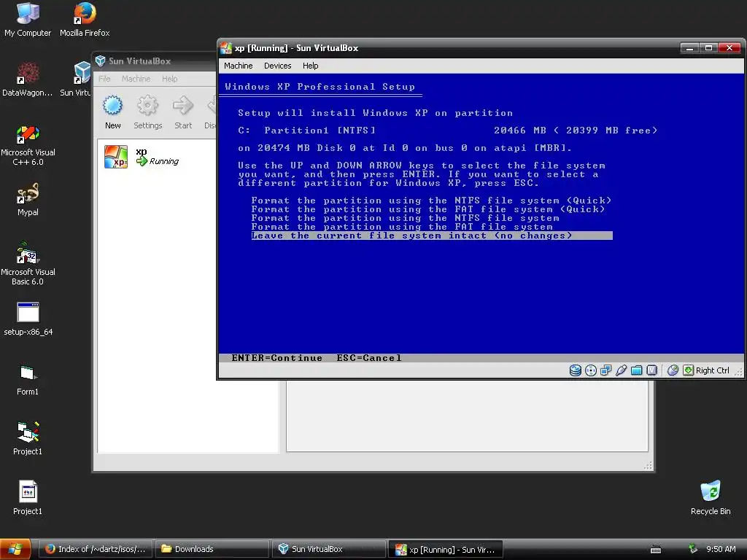Open My Computer desktop icon
This screenshot has width=747, height=560.
[28, 20]
